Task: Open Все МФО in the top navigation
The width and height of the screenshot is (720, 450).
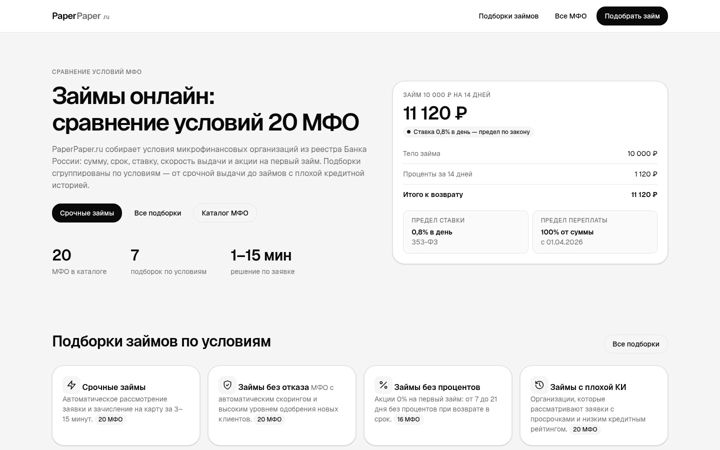Action: click(x=570, y=16)
